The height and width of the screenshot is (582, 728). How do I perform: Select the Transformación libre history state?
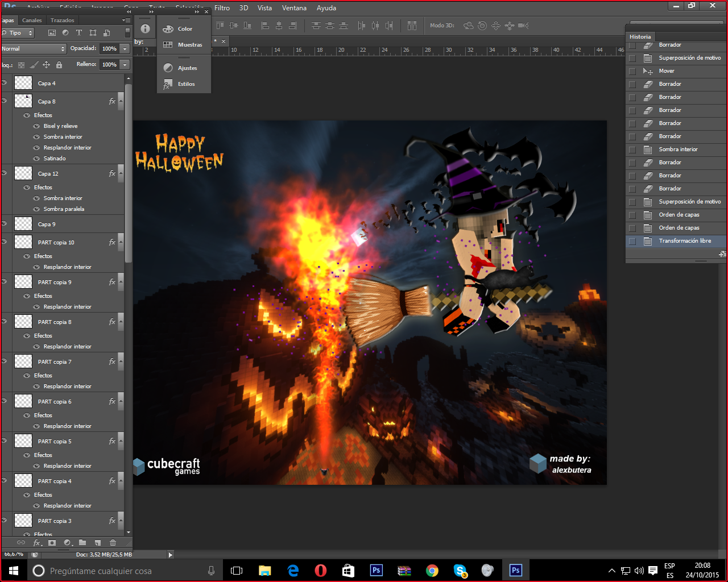coord(676,241)
